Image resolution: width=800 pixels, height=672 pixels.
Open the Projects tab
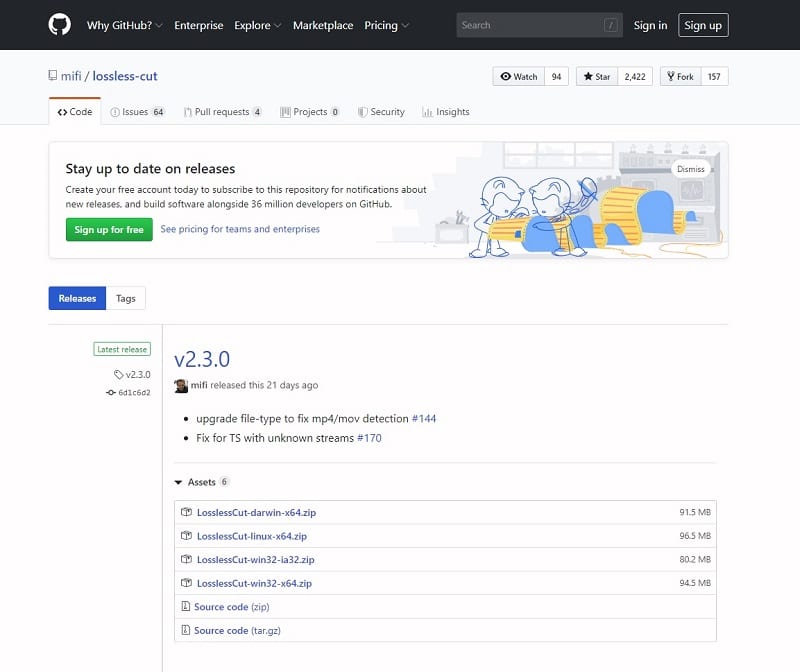pyautogui.click(x=309, y=112)
